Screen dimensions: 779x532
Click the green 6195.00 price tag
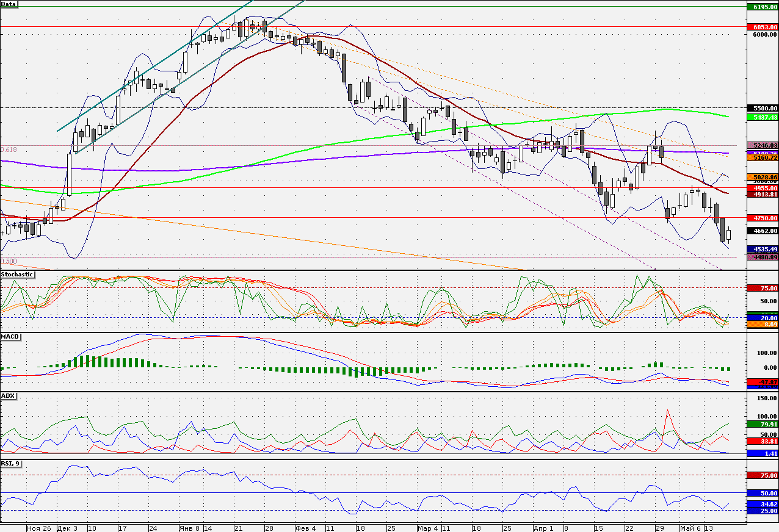(x=763, y=7)
